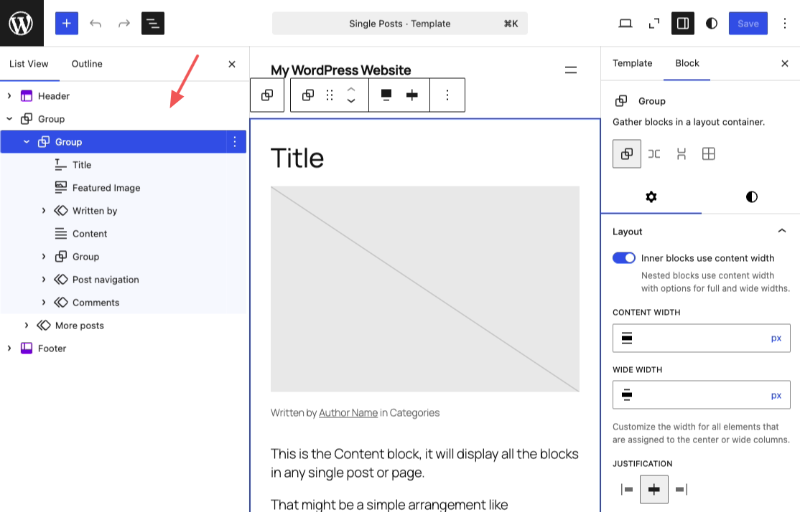Expand the More posts chevron

(27, 325)
